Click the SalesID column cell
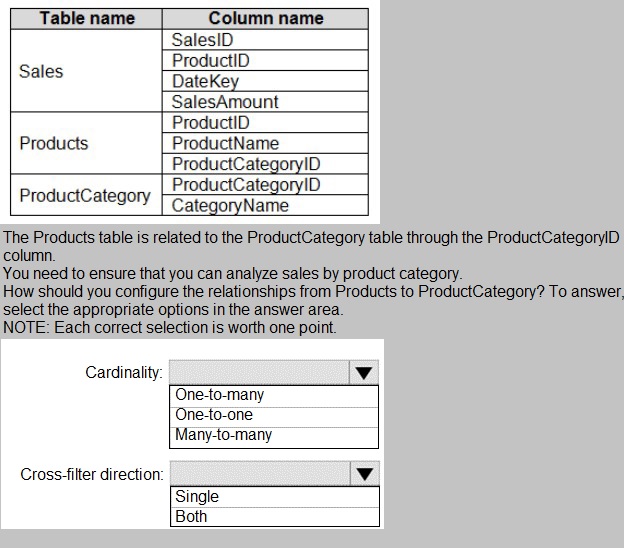Viewport: 624px width, 548px height. (x=265, y=40)
